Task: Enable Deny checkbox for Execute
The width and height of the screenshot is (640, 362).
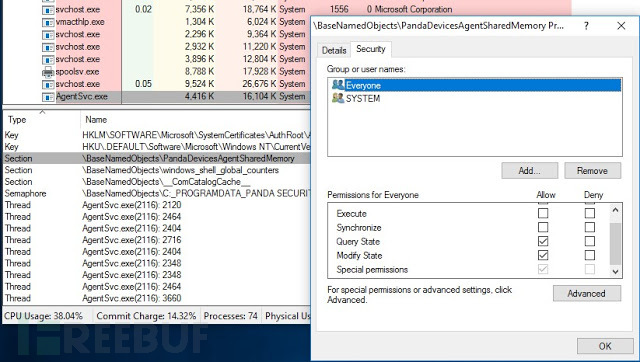Action: 589,213
